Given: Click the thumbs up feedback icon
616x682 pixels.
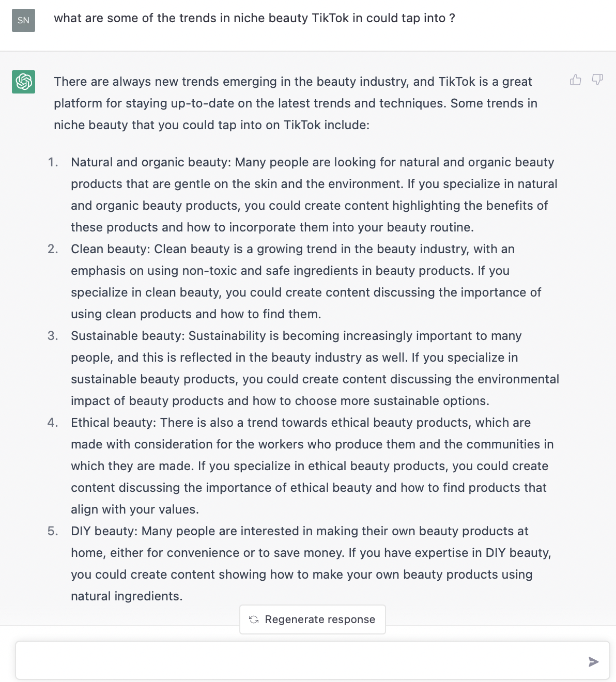Looking at the screenshot, I should 575,80.
